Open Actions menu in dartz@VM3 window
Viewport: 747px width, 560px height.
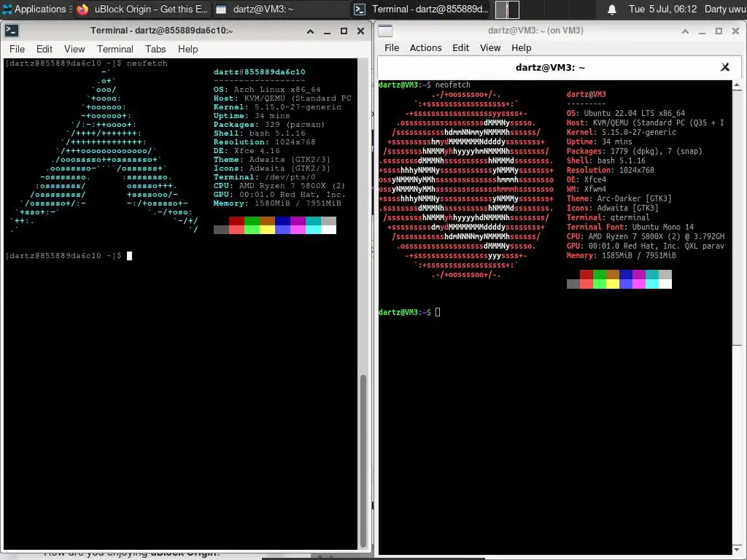pyautogui.click(x=425, y=48)
